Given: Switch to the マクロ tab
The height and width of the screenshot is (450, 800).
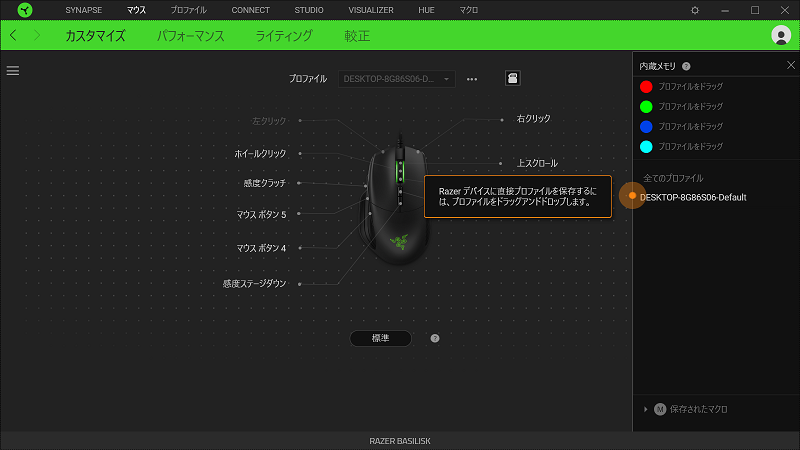Looking at the screenshot, I should tap(468, 10).
